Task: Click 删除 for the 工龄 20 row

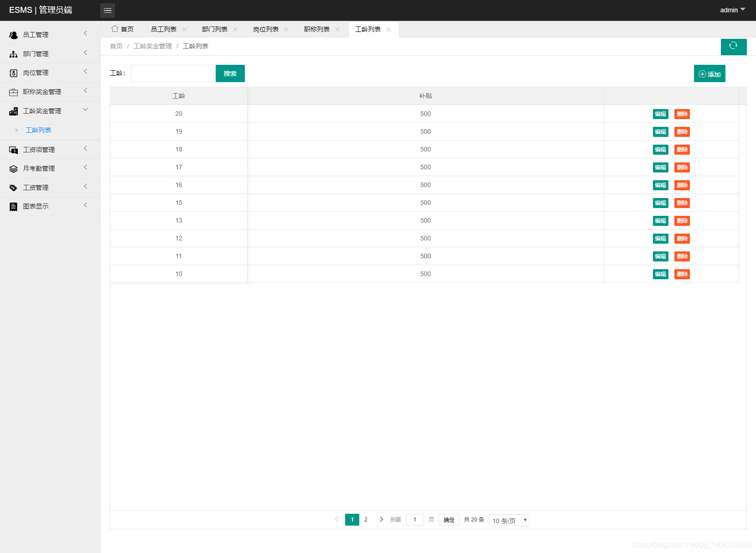Action: coord(682,114)
